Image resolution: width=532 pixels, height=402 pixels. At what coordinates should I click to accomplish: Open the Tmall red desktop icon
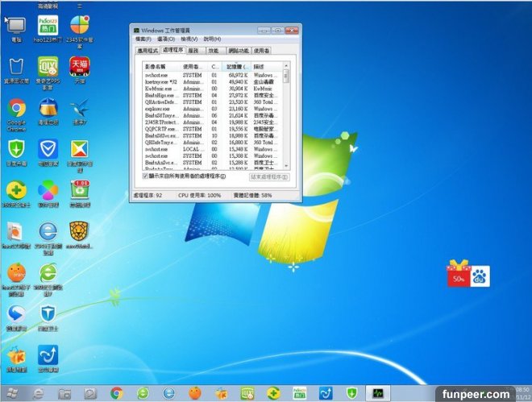coord(80,66)
